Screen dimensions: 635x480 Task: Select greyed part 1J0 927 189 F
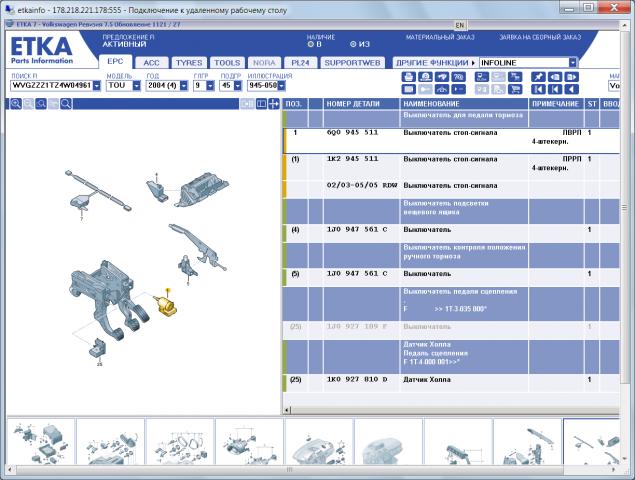click(357, 326)
